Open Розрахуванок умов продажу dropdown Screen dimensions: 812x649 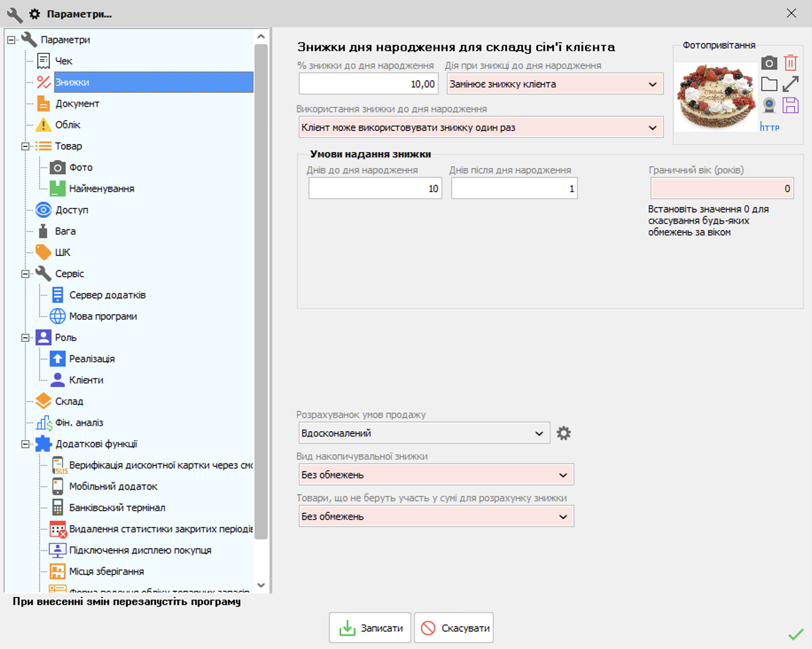[424, 433]
